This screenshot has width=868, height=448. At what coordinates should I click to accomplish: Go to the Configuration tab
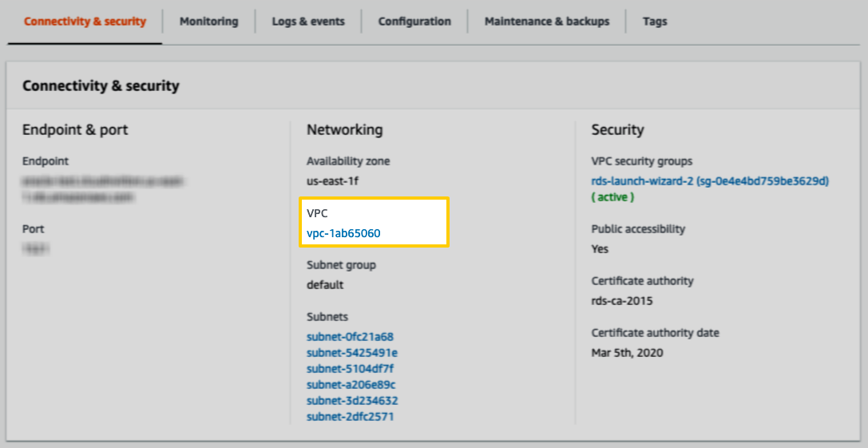[414, 22]
